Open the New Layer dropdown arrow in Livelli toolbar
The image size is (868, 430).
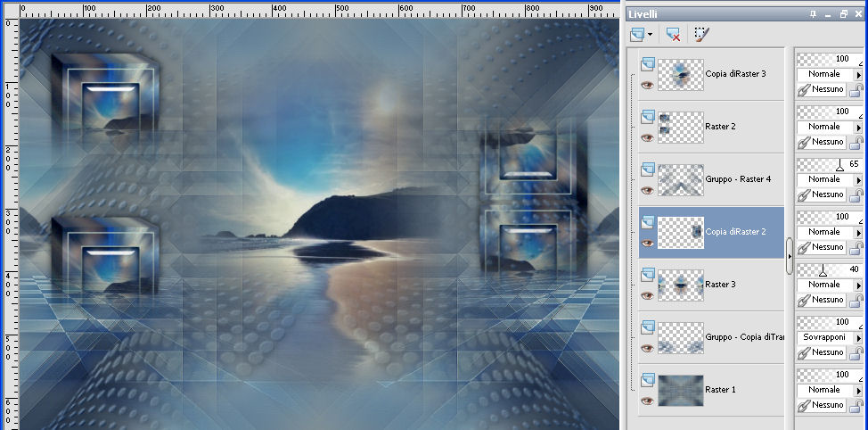click(650, 35)
